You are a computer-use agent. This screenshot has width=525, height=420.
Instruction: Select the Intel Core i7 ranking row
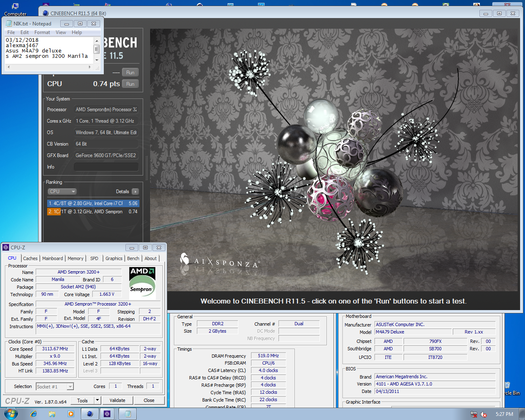[x=93, y=203]
